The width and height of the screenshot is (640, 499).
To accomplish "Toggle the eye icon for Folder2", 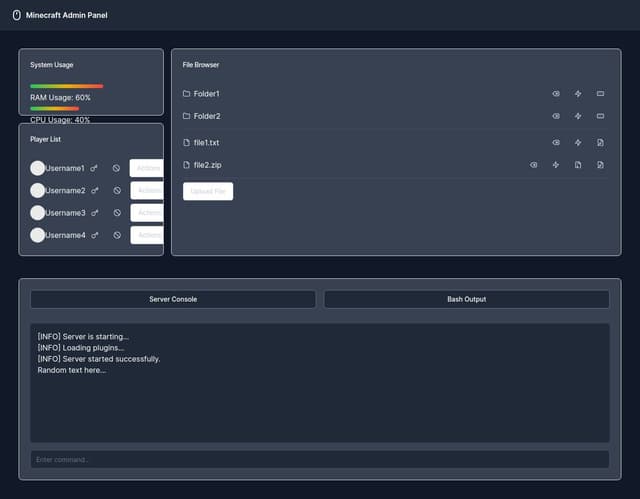I will pos(556,116).
